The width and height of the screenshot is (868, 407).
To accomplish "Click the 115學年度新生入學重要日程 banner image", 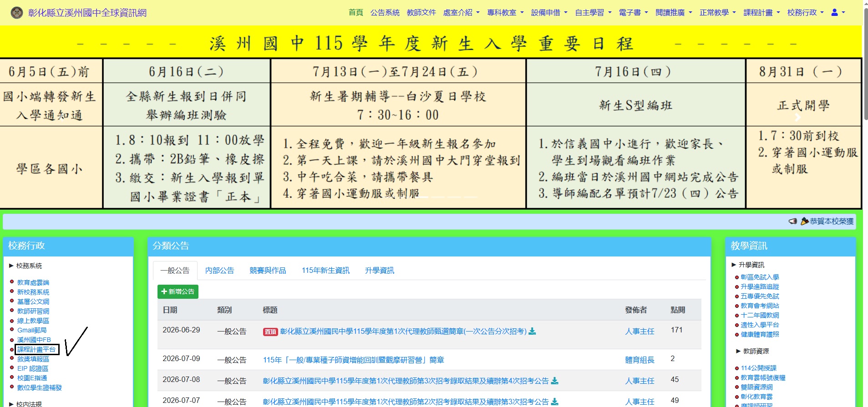I will tap(431, 117).
